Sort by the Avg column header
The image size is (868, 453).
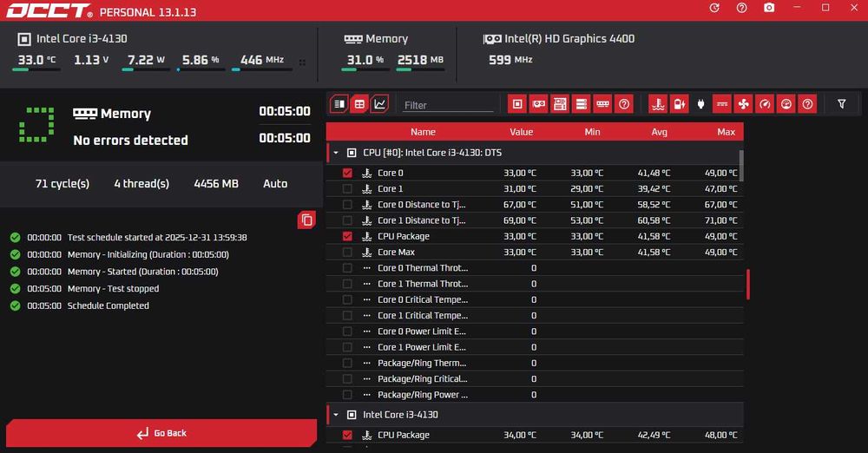coord(659,132)
